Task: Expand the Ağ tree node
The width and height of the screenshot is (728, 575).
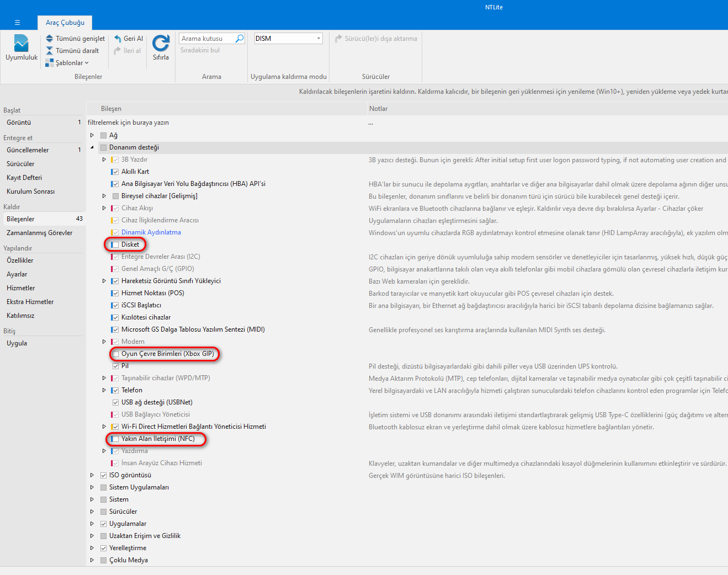Action: click(x=92, y=135)
